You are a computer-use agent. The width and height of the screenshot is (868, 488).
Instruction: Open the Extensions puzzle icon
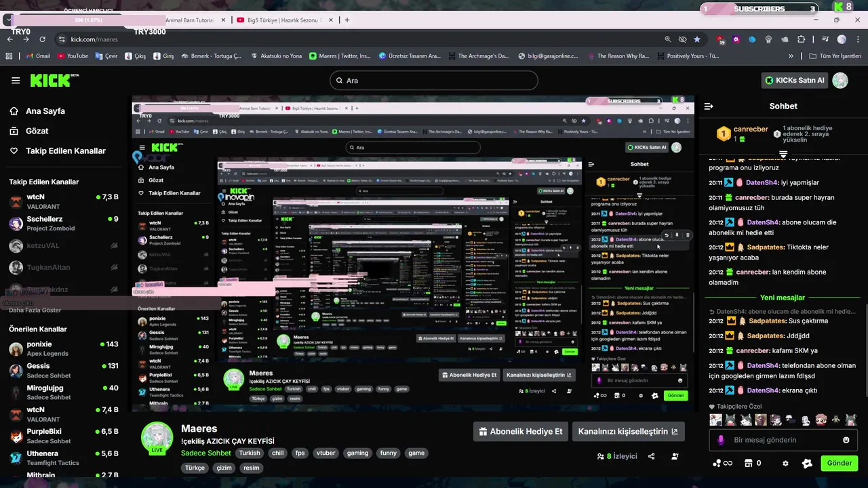point(802,39)
